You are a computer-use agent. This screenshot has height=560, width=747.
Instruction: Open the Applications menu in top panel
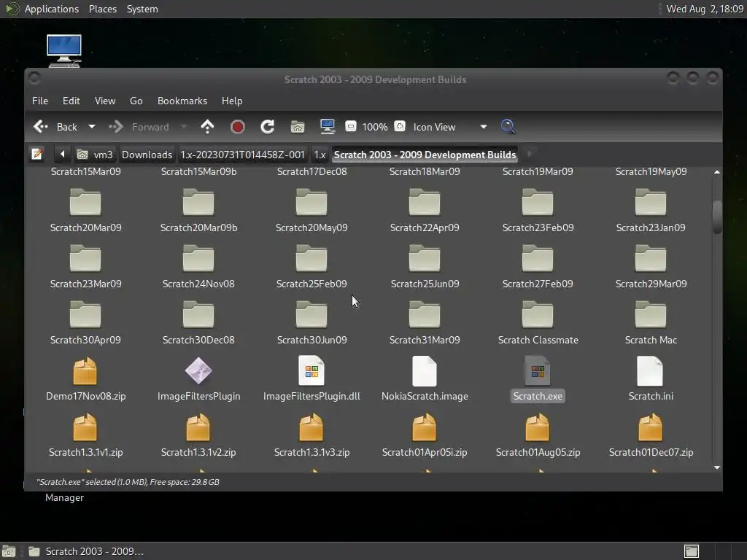tap(52, 9)
